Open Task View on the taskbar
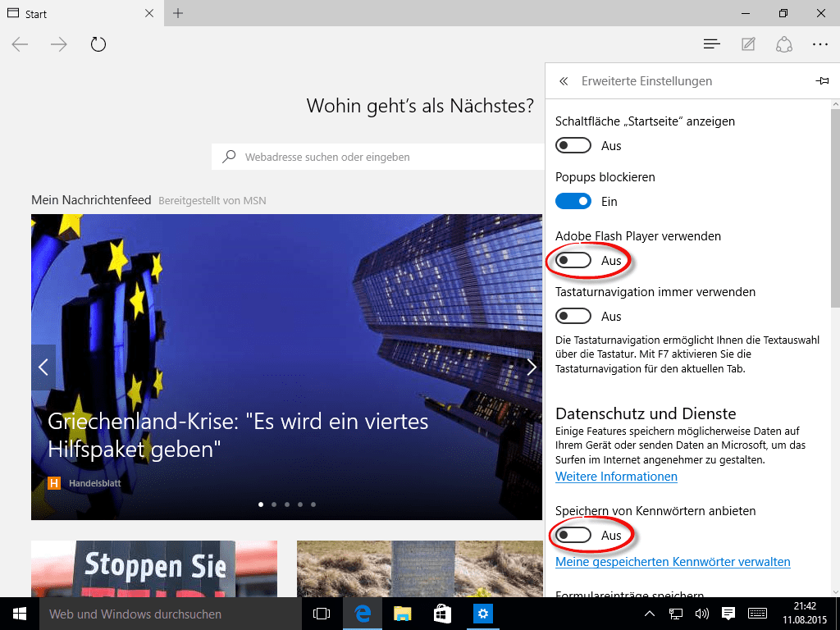The image size is (840, 630). point(322,614)
